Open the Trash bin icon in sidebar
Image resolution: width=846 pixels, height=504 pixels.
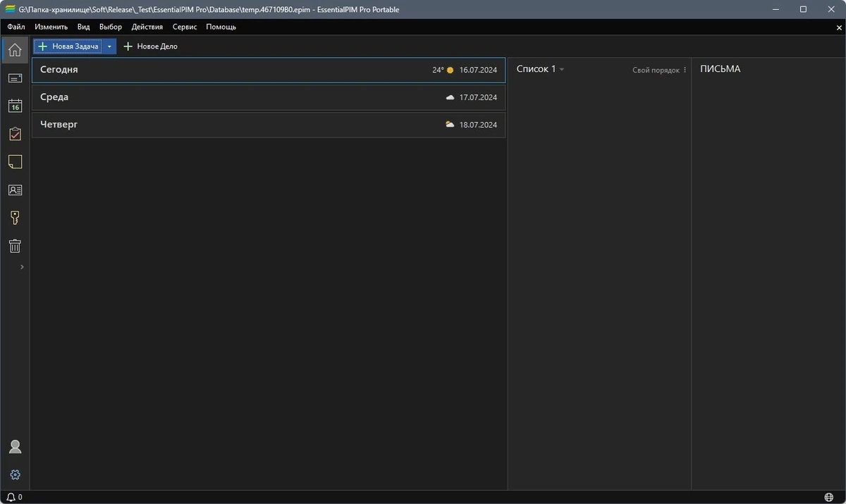15,246
